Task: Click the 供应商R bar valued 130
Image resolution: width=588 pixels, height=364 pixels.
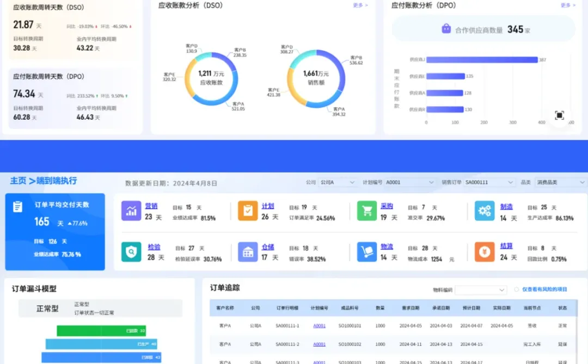Action: pos(445,109)
